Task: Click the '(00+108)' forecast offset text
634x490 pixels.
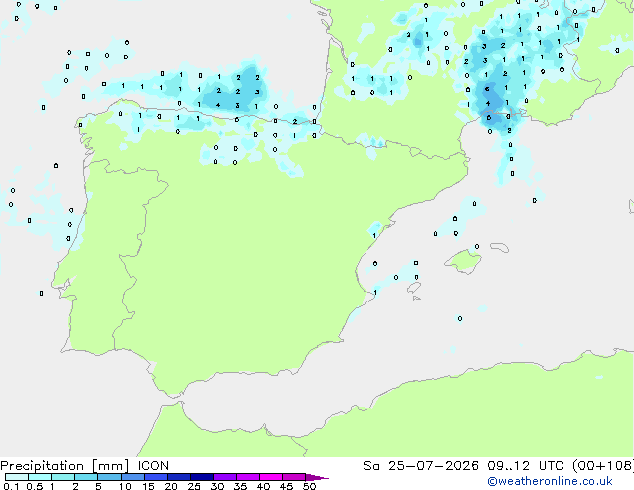Action: pos(603,466)
